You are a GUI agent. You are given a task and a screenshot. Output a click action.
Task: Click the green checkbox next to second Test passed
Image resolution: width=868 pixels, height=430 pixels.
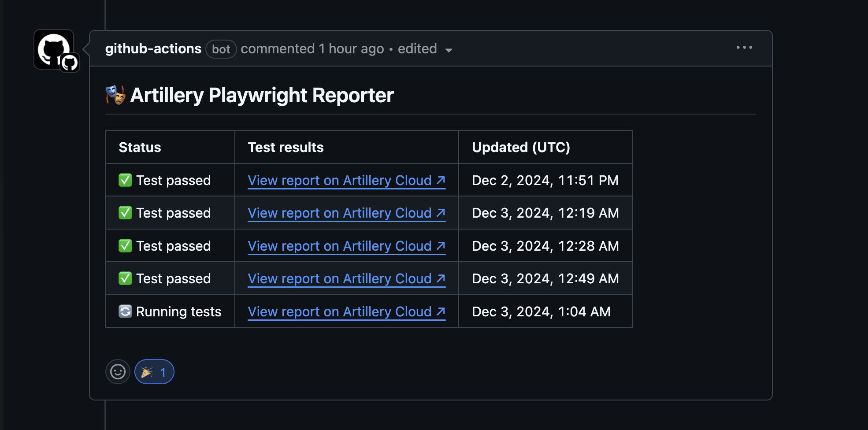coord(125,212)
